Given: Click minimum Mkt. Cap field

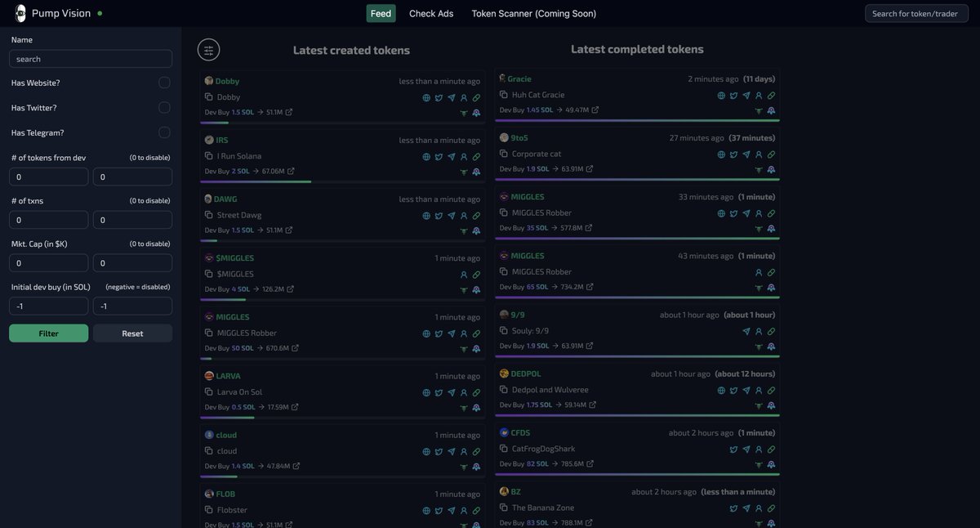Looking at the screenshot, I should pyautogui.click(x=48, y=262).
